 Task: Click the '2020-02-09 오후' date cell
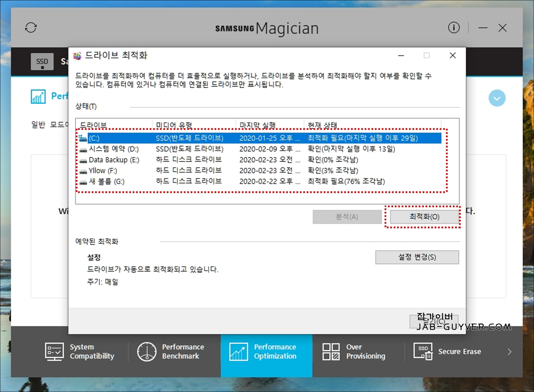270,149
